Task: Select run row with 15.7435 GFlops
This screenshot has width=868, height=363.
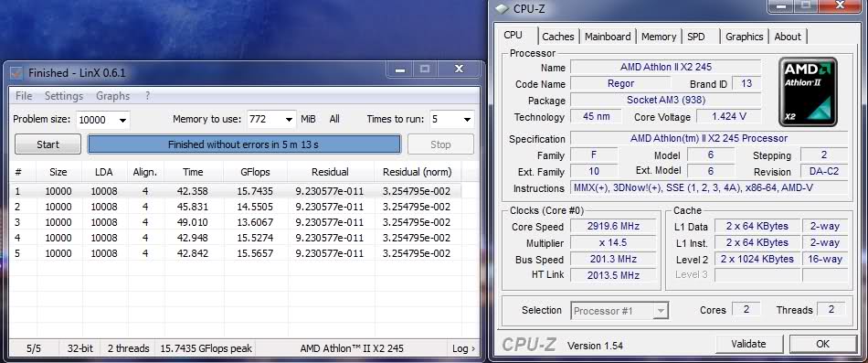Action: (236, 191)
